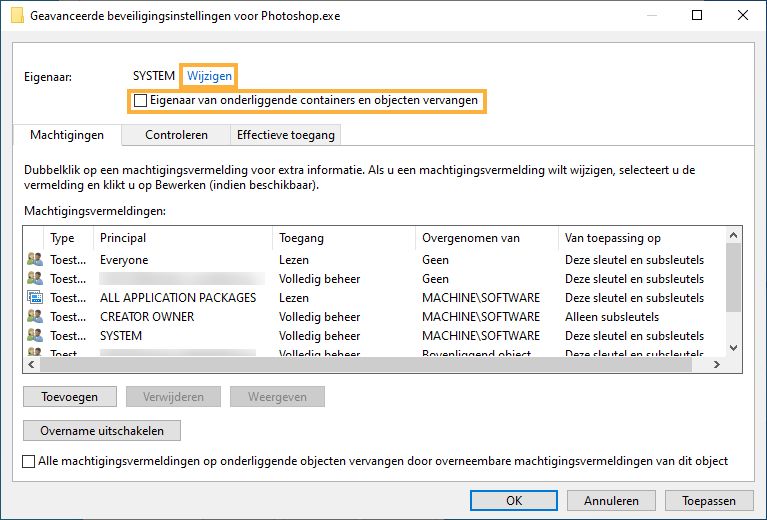Sort by Van toepassing op column header
The width and height of the screenshot is (767, 520).
click(642, 238)
